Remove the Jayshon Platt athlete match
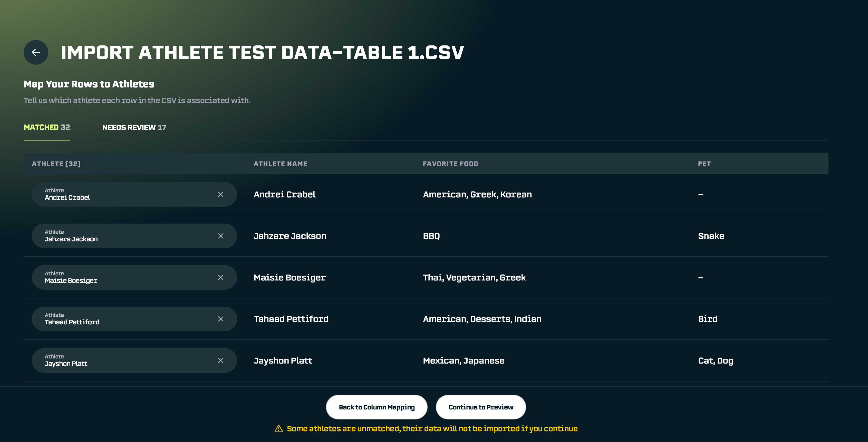Image resolution: width=868 pixels, height=442 pixels. (221, 360)
